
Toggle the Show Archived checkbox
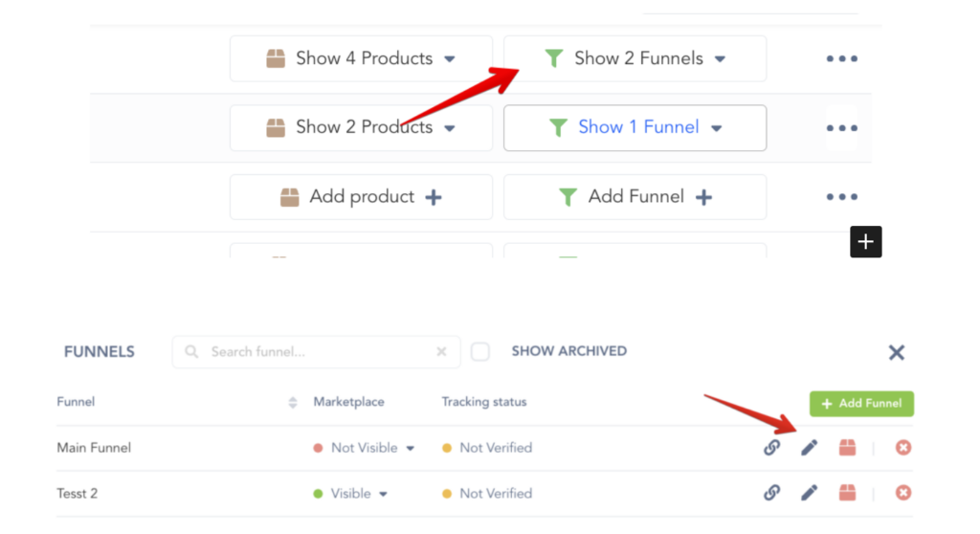[480, 351]
